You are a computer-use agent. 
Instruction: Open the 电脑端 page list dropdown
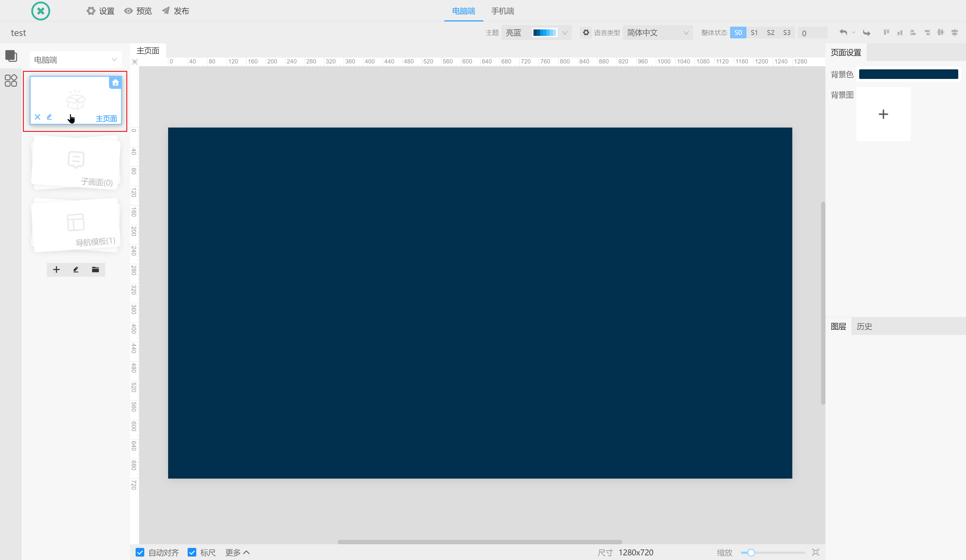(x=76, y=60)
